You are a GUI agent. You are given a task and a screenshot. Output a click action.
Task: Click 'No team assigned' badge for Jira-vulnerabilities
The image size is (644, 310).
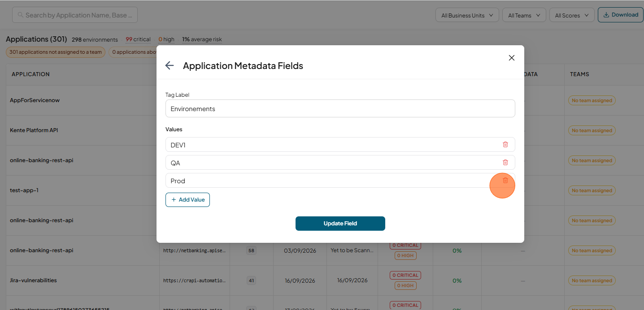click(592, 280)
